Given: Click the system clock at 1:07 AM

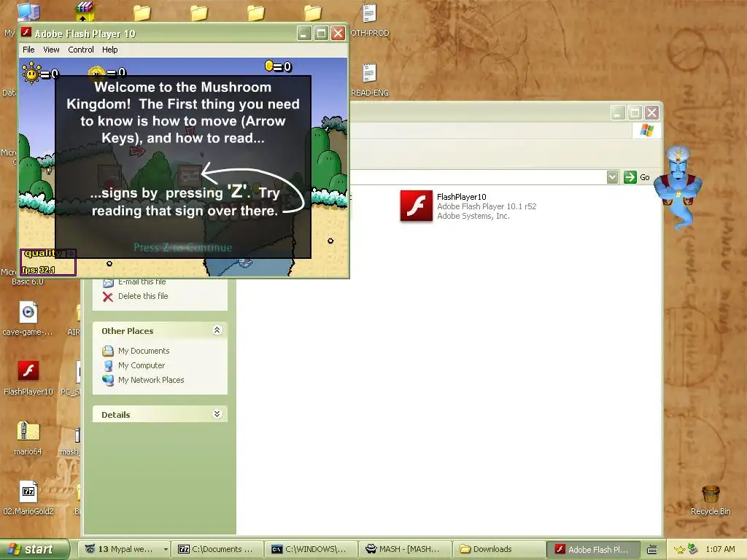Looking at the screenshot, I should point(720,549).
